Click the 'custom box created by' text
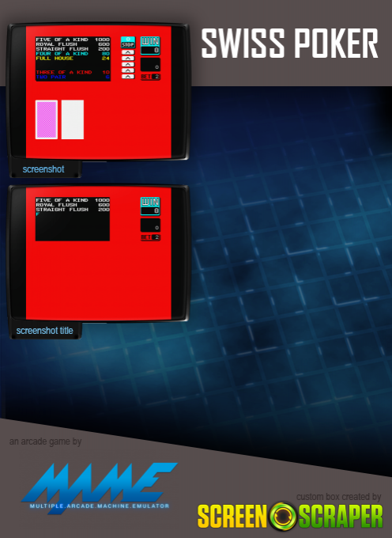This screenshot has height=538, width=392. (x=338, y=497)
